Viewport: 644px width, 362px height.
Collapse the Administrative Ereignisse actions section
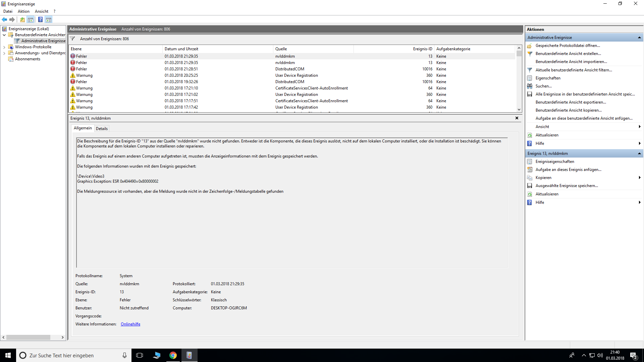(639, 38)
